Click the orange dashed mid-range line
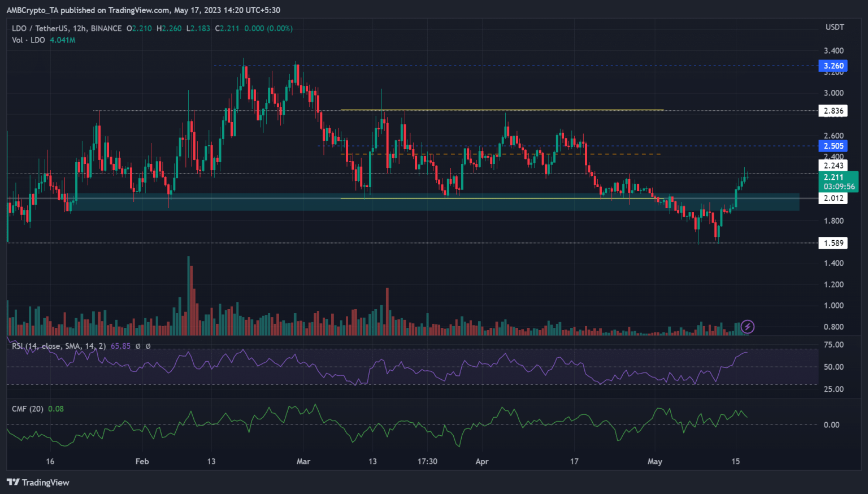 coord(509,154)
